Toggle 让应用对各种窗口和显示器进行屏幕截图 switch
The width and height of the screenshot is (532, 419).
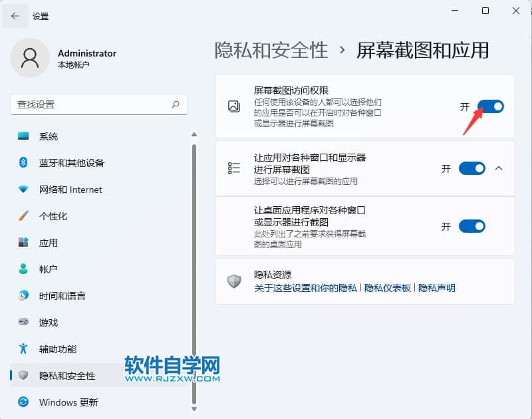[x=472, y=169]
